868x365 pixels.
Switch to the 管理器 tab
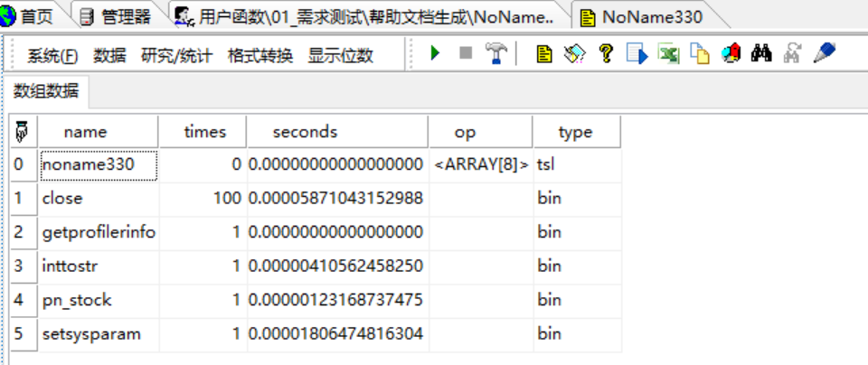coord(116,16)
